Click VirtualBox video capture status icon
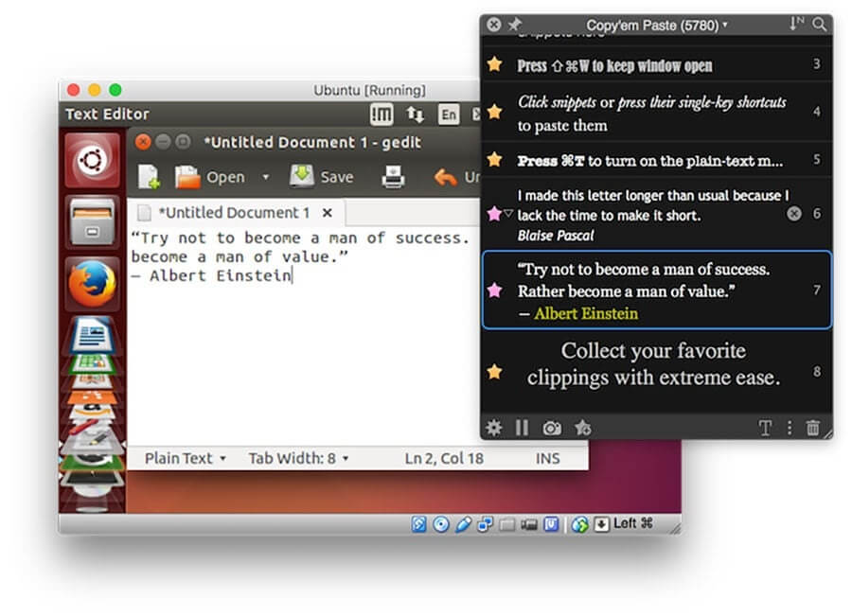 pos(528,524)
